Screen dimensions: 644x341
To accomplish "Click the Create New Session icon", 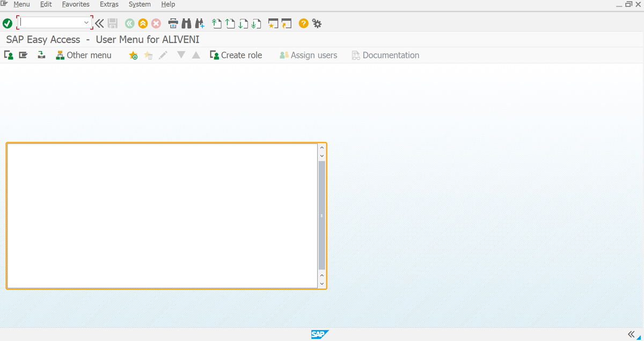I will point(273,23).
